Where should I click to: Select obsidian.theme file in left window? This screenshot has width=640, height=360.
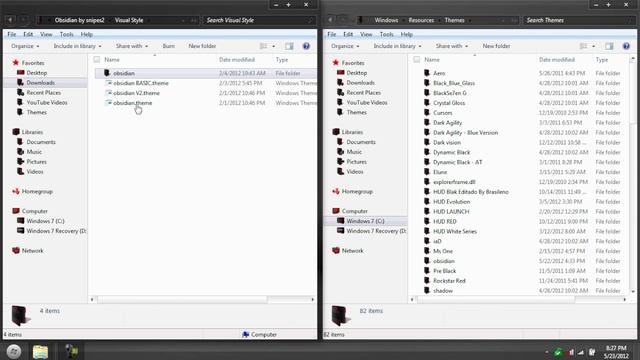tap(132, 103)
